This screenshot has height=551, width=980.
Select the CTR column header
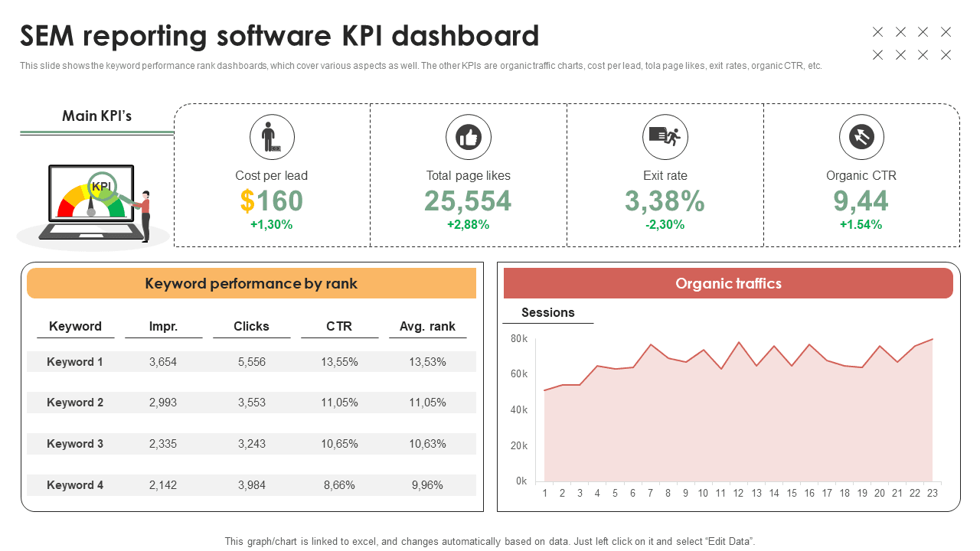(339, 326)
